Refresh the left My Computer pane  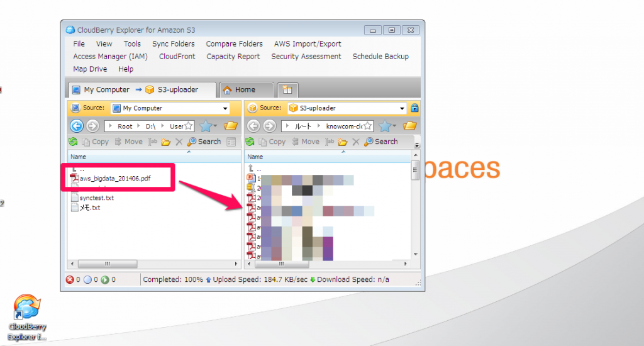[x=73, y=142]
